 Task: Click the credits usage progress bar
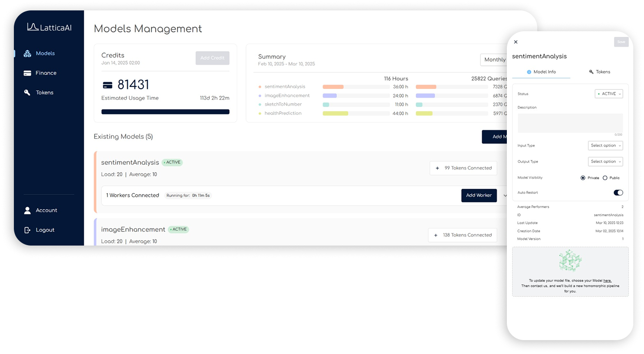165,112
